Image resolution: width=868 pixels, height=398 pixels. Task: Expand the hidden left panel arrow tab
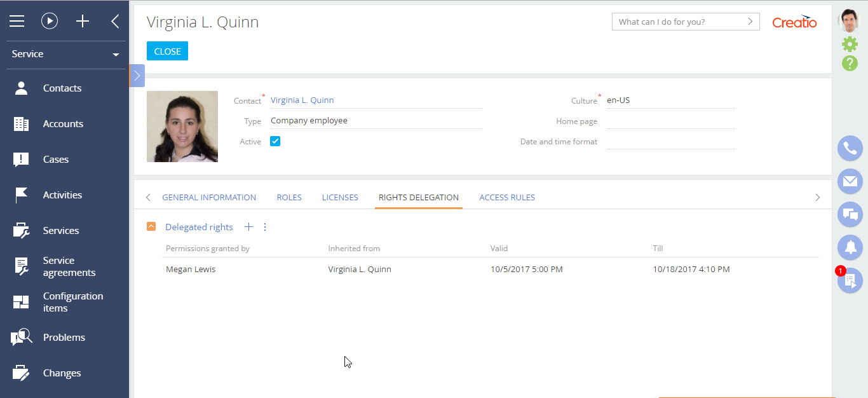click(137, 76)
